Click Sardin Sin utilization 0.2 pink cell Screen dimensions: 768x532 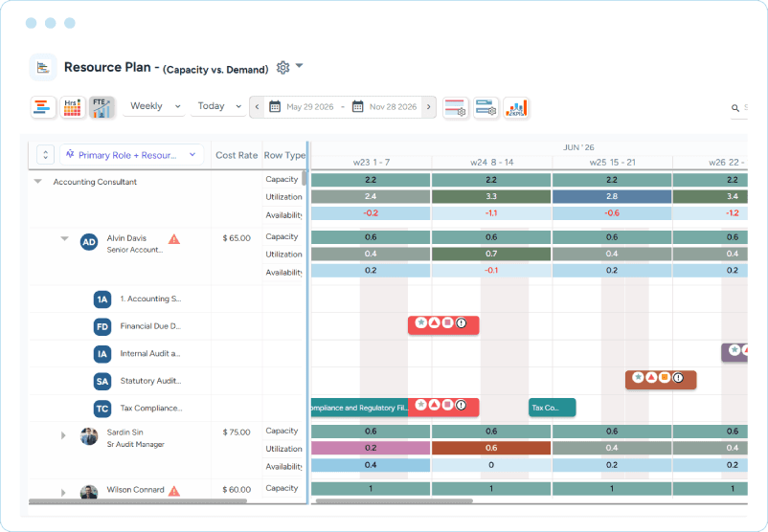pyautogui.click(x=371, y=448)
